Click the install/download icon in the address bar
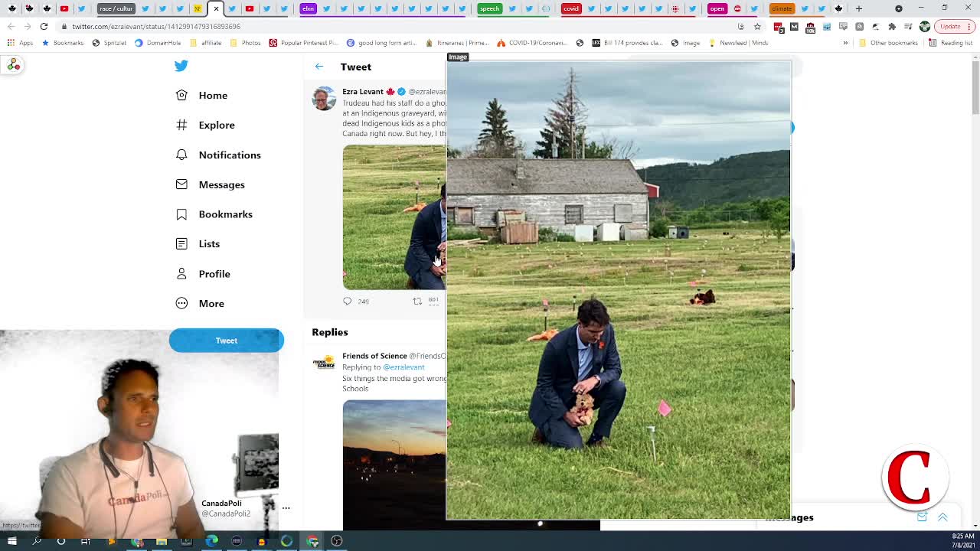The height and width of the screenshot is (551, 980). tap(740, 26)
